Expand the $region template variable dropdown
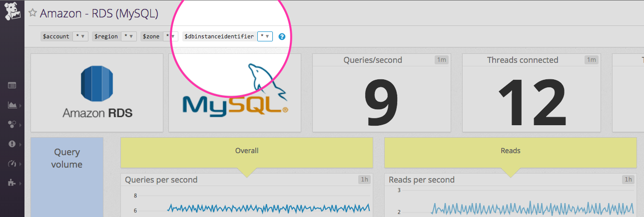The height and width of the screenshot is (217, 644). pyautogui.click(x=129, y=36)
